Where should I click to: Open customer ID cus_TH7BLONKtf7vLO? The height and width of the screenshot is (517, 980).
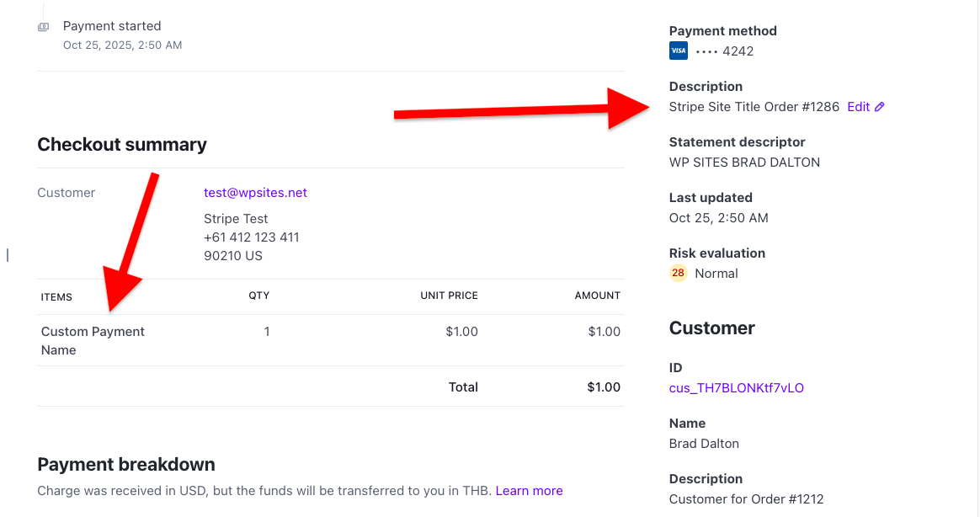[x=736, y=388]
